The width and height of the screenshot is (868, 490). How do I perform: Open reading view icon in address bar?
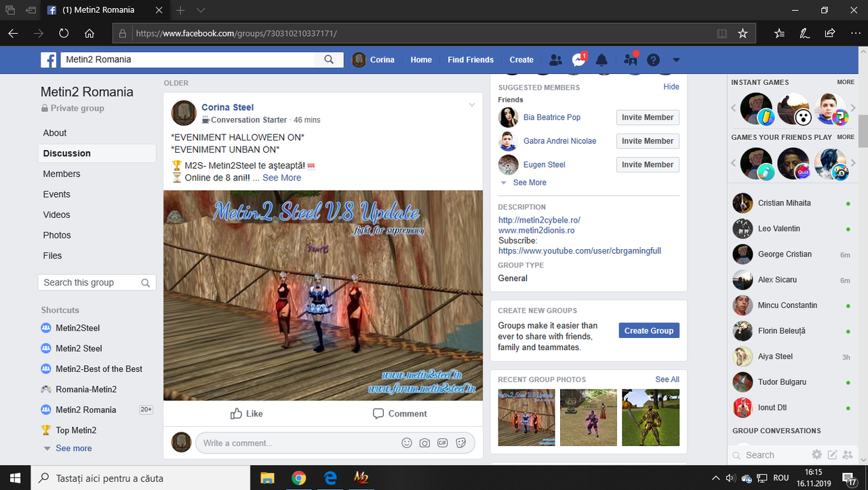point(722,33)
